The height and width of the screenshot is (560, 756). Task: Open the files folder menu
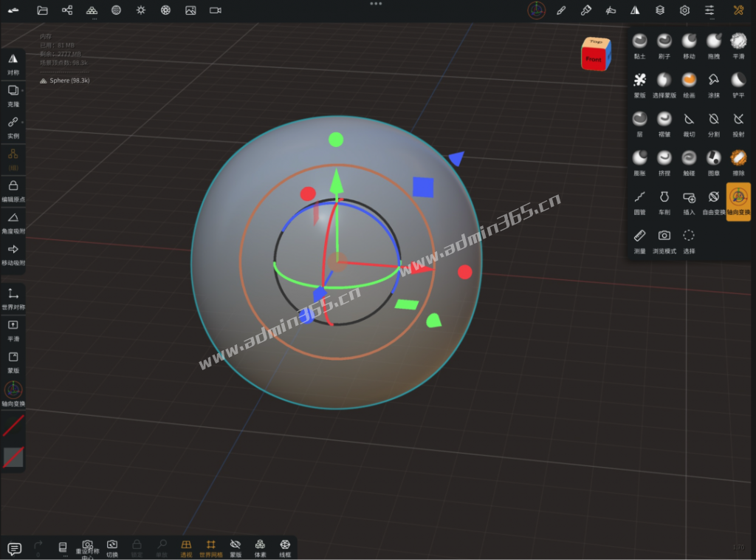(42, 10)
